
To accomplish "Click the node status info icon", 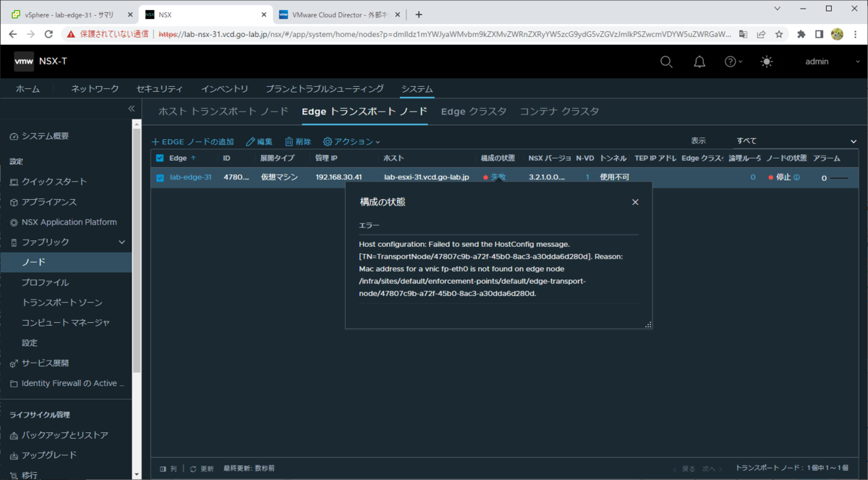I will point(796,177).
